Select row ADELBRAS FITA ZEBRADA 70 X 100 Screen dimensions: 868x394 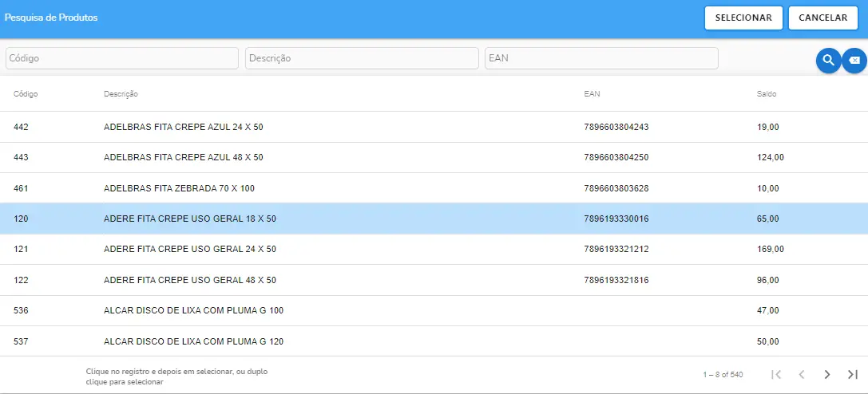click(434, 188)
